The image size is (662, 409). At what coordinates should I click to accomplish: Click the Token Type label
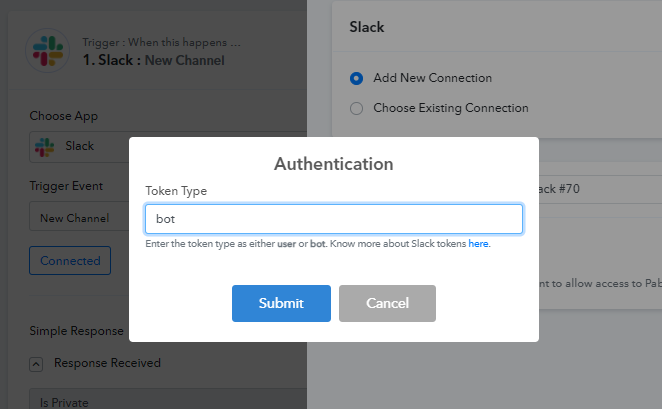pos(176,191)
